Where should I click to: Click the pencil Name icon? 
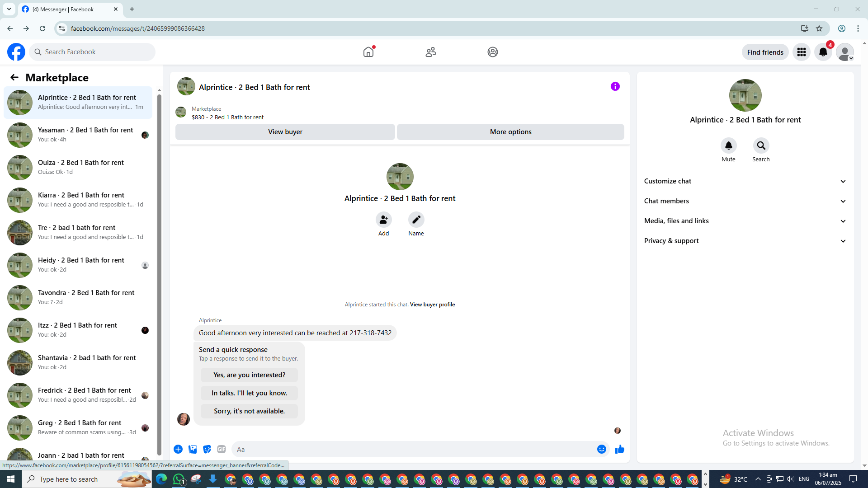(x=416, y=220)
